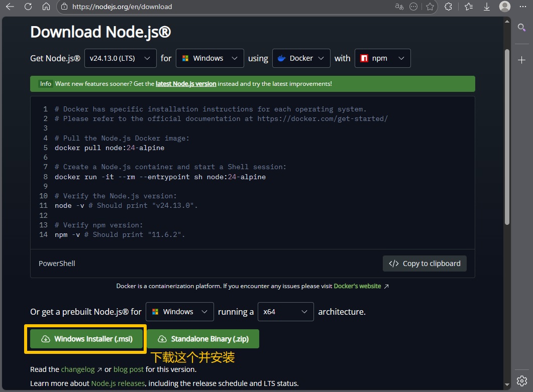
Task: Expand the v24.13.0 (LTS) version dropdown
Action: pos(120,58)
